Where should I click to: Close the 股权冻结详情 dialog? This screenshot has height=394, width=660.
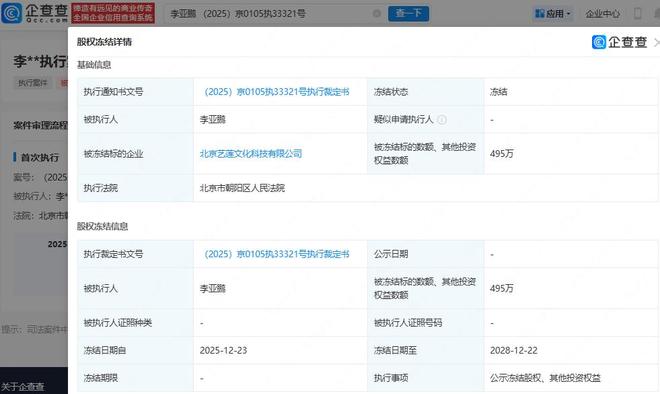point(656,42)
